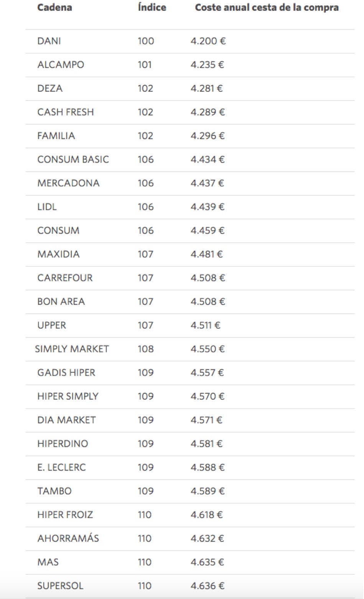Select the SUPERSOL row name
364x599 pixels.
(60, 586)
